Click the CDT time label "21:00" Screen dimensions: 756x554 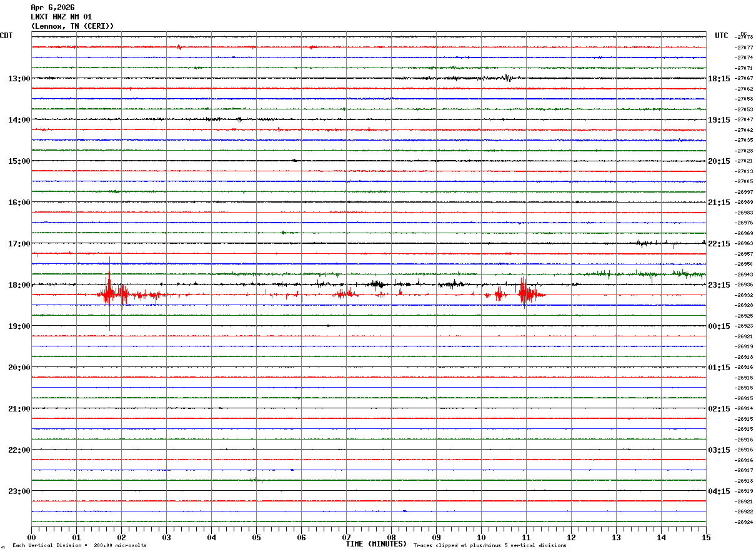coord(19,409)
